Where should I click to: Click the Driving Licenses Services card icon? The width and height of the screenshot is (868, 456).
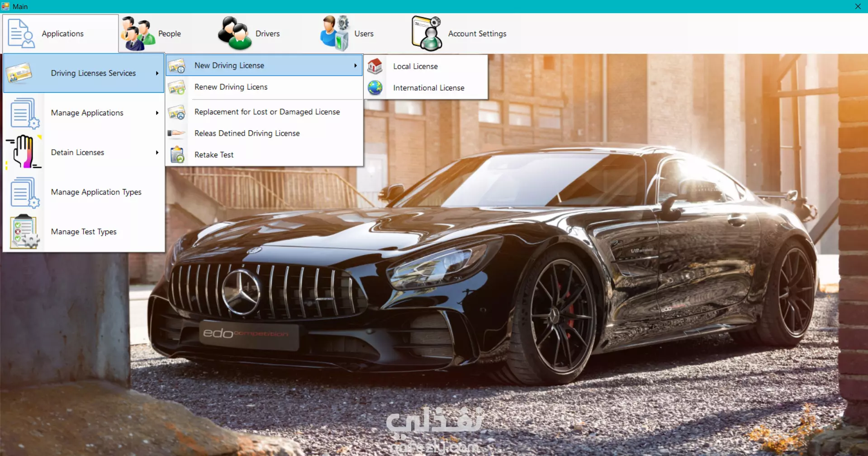tap(19, 73)
